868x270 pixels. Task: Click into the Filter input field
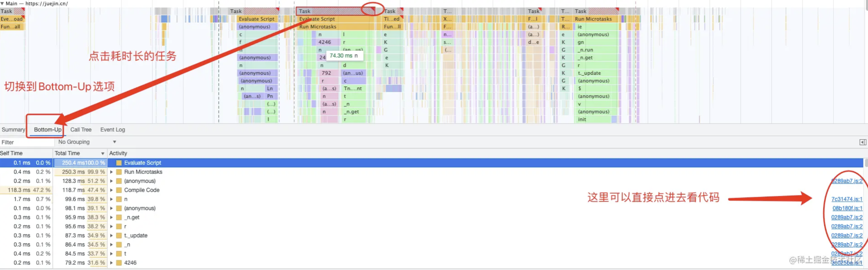pyautogui.click(x=27, y=142)
